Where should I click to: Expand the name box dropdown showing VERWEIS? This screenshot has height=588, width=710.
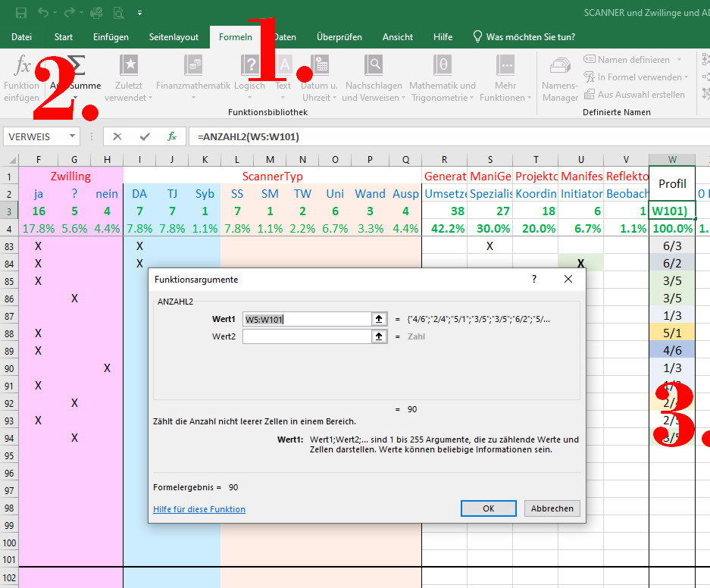(73, 136)
